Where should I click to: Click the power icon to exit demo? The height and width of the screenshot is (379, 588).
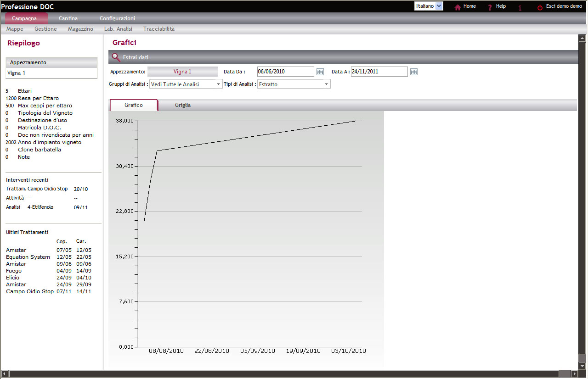(x=539, y=7)
